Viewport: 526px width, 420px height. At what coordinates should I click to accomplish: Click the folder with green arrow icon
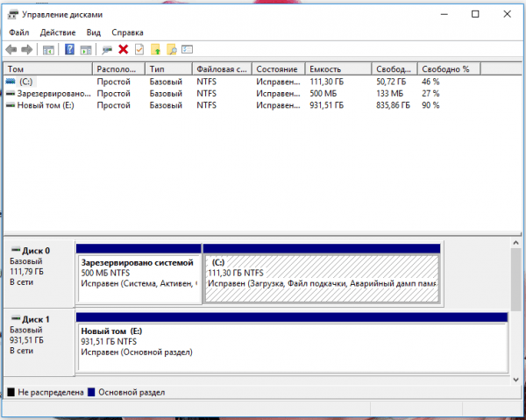pyautogui.click(x=156, y=50)
